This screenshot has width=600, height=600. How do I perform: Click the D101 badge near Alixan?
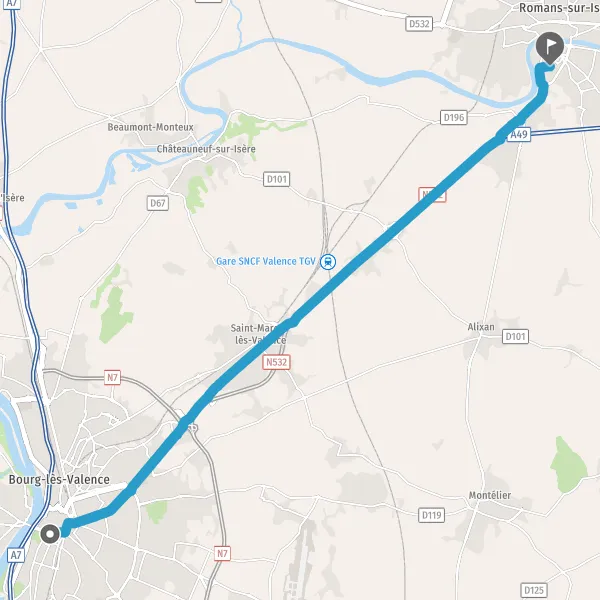point(515,337)
